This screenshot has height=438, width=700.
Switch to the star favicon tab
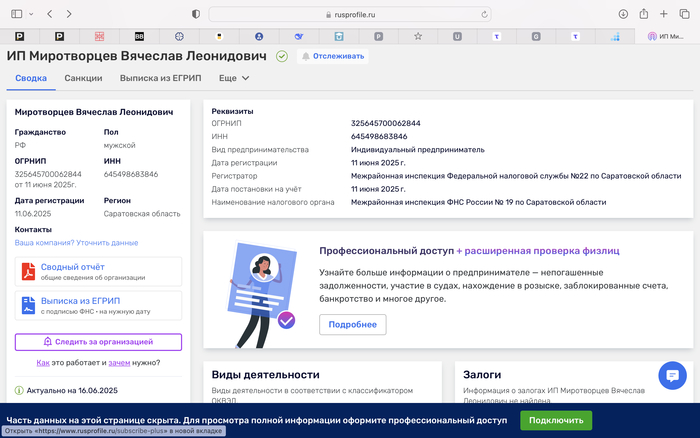(418, 37)
